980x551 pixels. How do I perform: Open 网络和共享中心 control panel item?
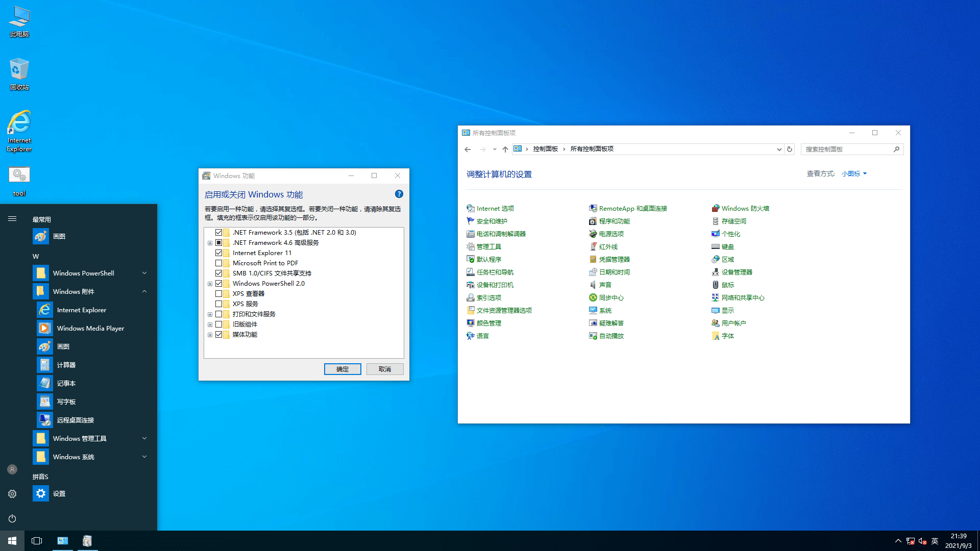743,297
